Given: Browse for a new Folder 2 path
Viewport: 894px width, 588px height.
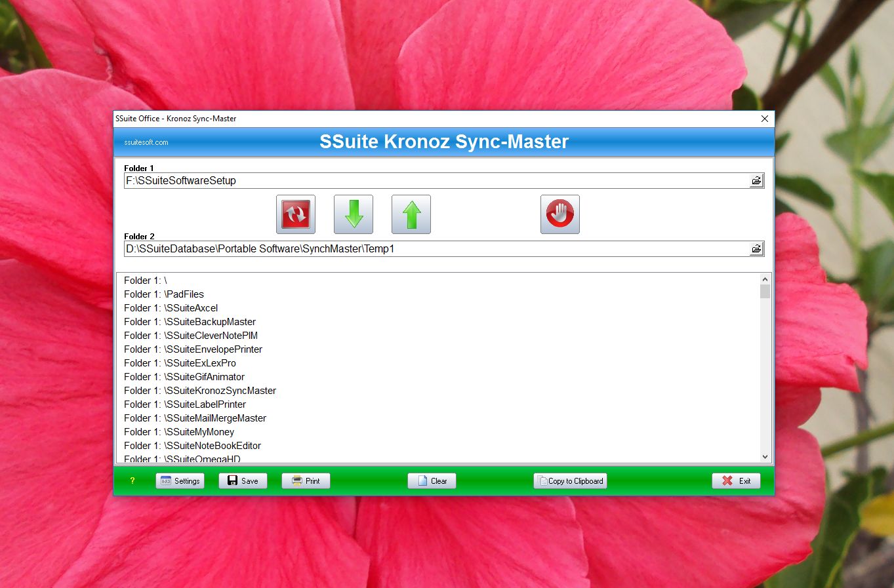Looking at the screenshot, I should click(x=756, y=248).
